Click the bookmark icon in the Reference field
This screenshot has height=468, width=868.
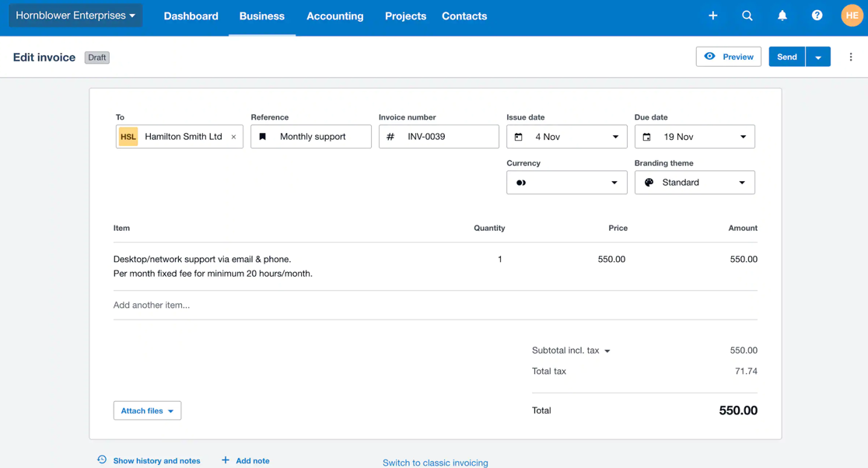[x=262, y=136]
